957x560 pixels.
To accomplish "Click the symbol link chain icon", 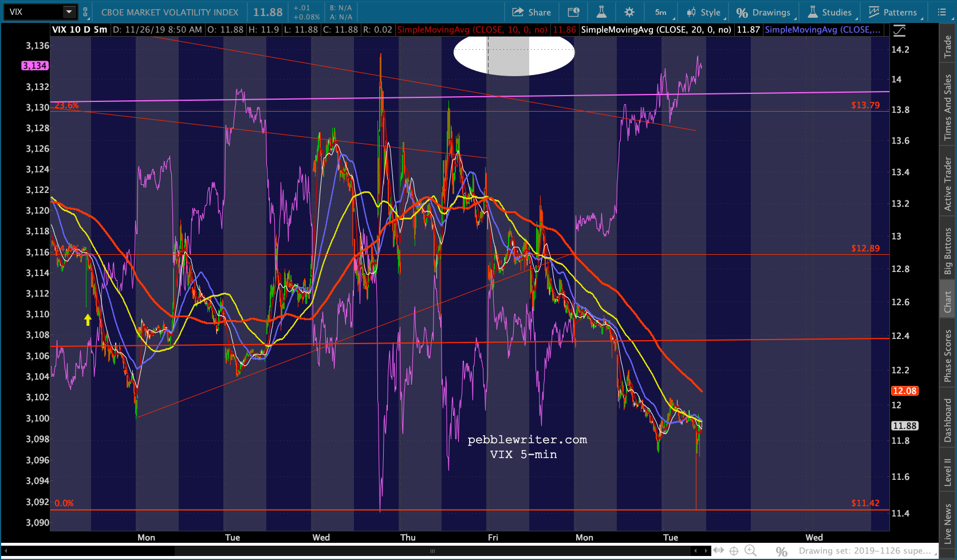I will pos(85,12).
